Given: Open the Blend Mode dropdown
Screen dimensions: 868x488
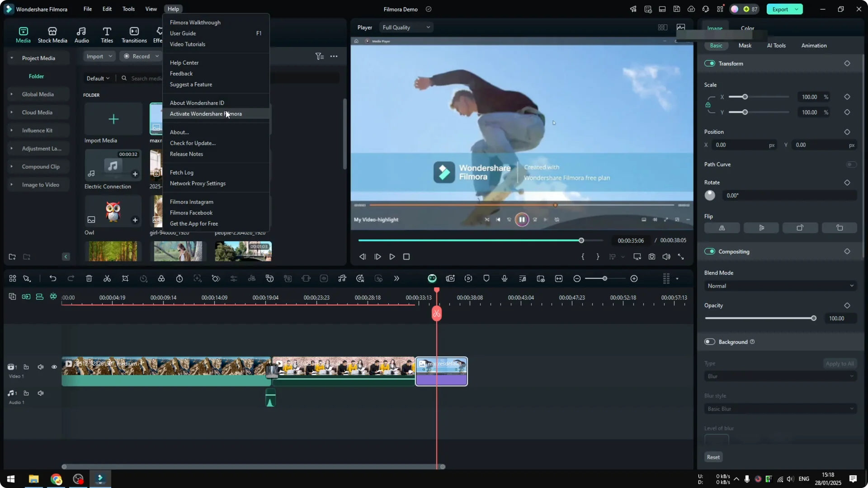Looking at the screenshot, I should pyautogui.click(x=780, y=286).
